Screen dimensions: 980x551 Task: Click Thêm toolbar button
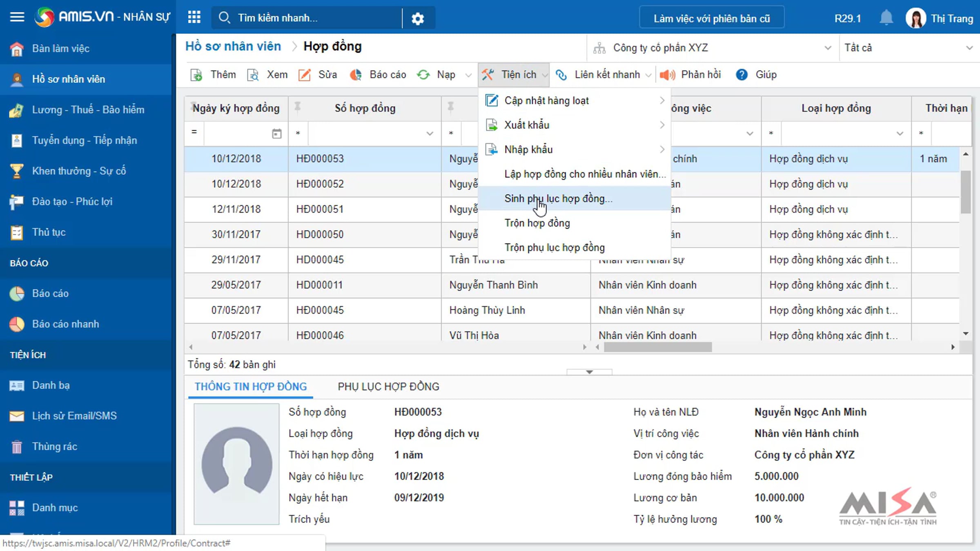pos(213,75)
